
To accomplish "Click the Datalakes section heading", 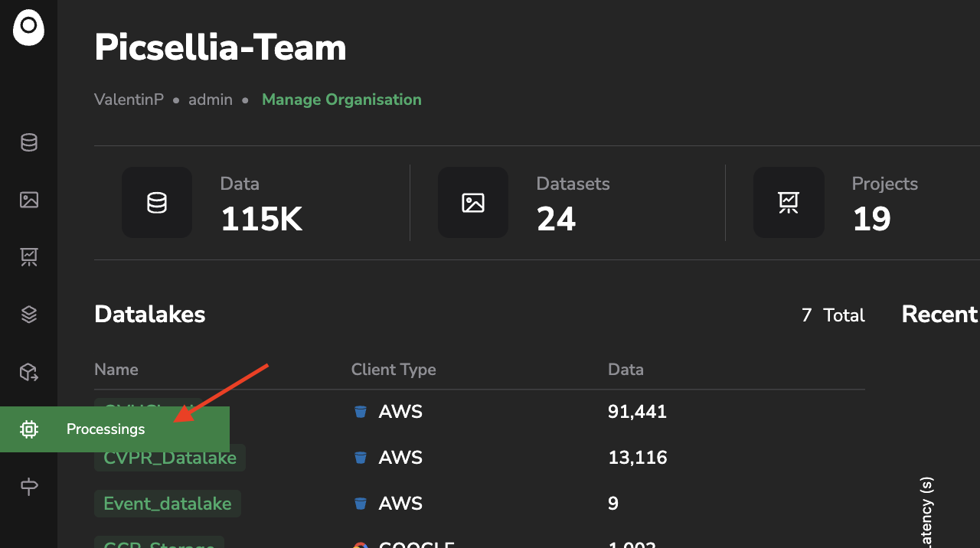I will pyautogui.click(x=150, y=314).
